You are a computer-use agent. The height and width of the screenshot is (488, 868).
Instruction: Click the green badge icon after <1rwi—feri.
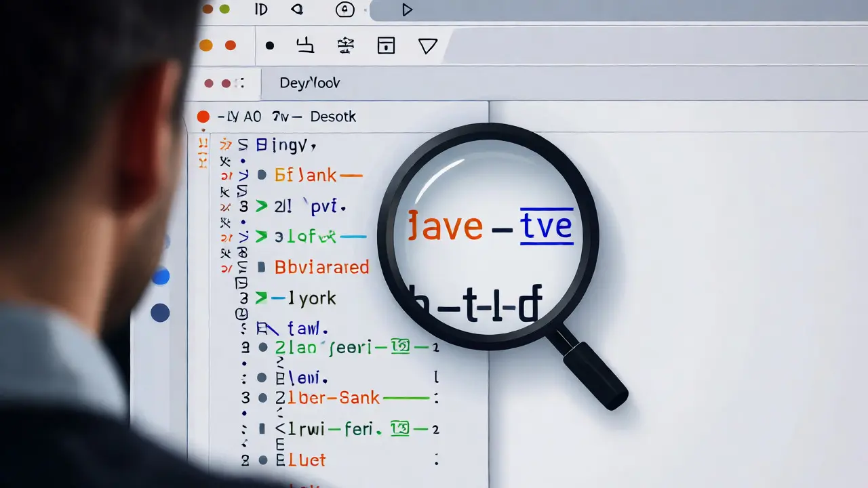pos(400,428)
